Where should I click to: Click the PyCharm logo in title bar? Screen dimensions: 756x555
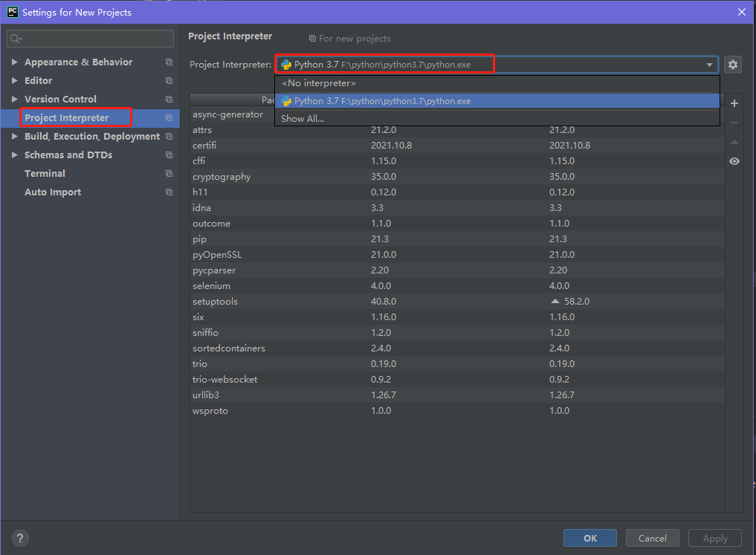point(13,12)
